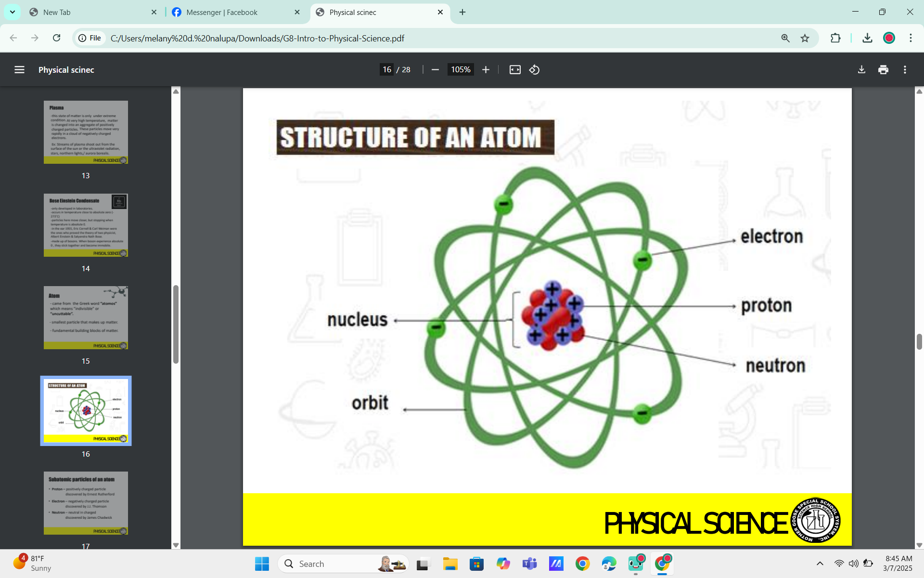The image size is (924, 578).
Task: Click the PDF zoom out minus button
Action: [x=435, y=70]
